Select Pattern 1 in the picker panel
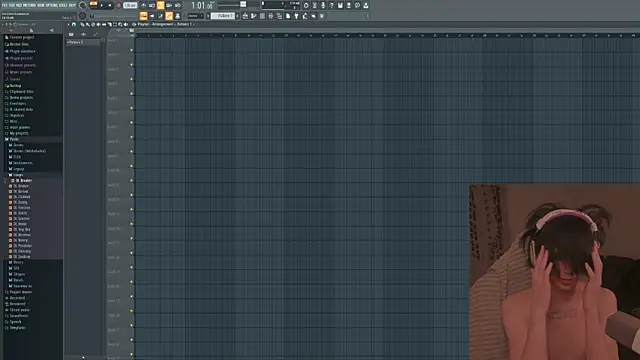Viewport: 640px width, 360px height. pyautogui.click(x=83, y=42)
